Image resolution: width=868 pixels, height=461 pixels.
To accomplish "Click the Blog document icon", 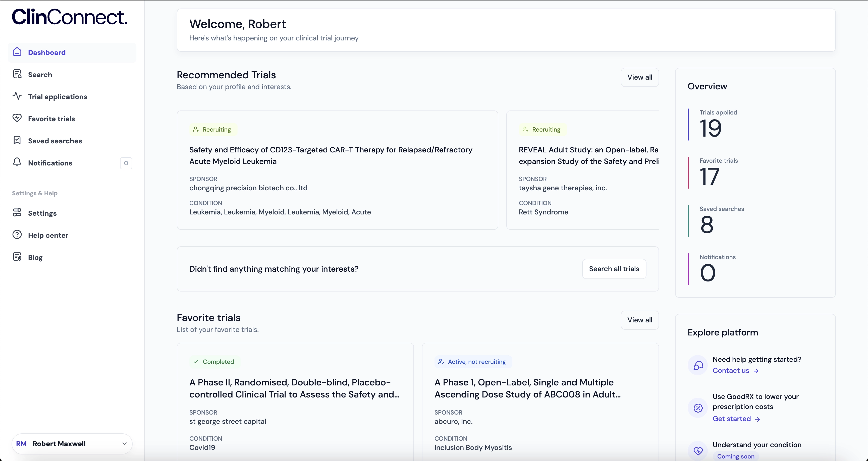I will click(17, 257).
